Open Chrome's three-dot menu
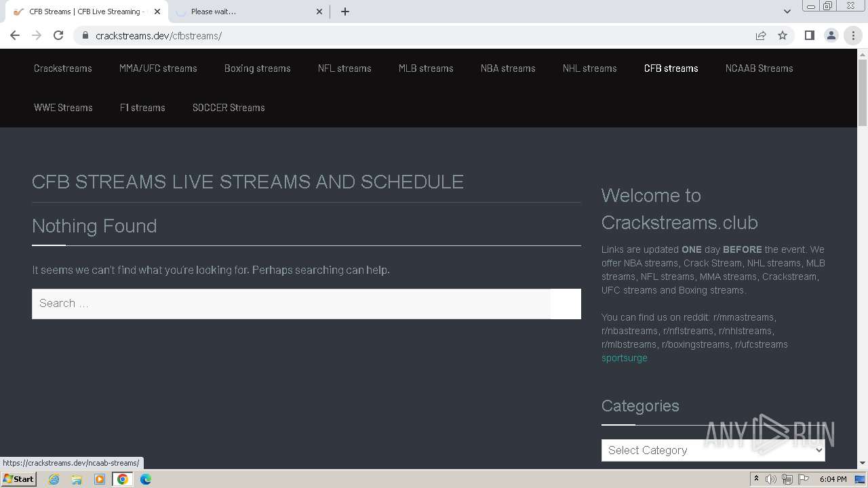This screenshot has height=488, width=868. click(x=853, y=35)
